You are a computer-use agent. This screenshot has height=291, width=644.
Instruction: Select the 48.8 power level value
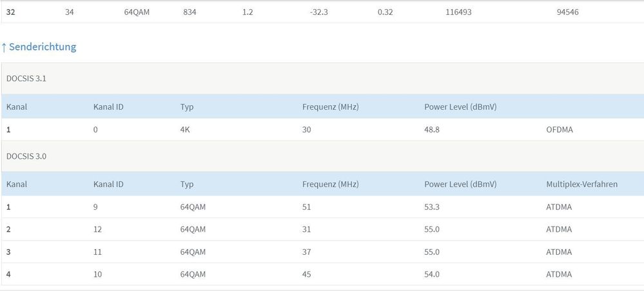(x=432, y=130)
